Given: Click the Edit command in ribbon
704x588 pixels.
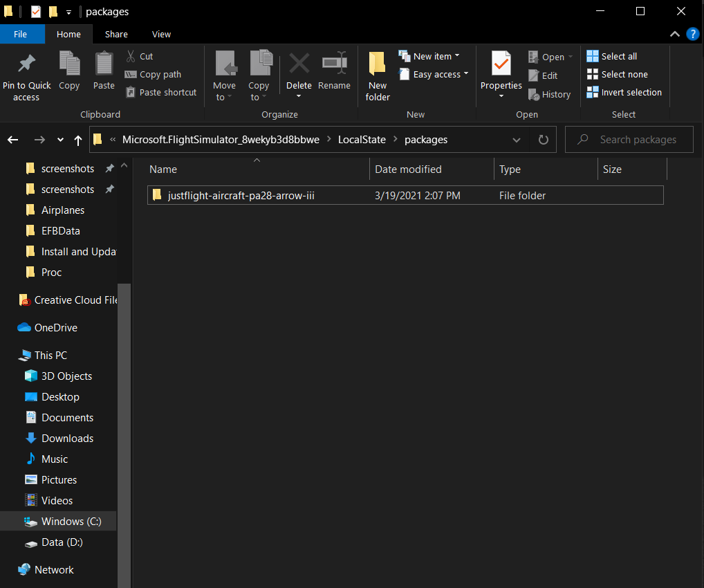Looking at the screenshot, I should [543, 75].
